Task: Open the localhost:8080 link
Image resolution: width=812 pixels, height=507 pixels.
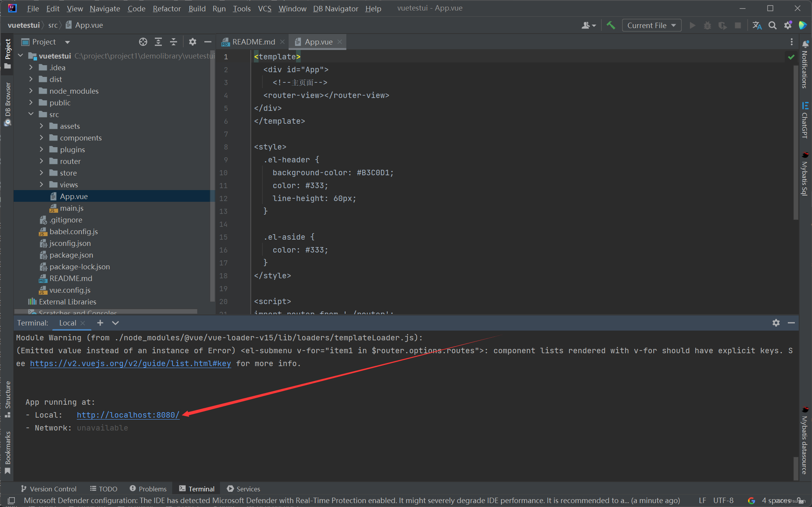Action: pyautogui.click(x=128, y=415)
